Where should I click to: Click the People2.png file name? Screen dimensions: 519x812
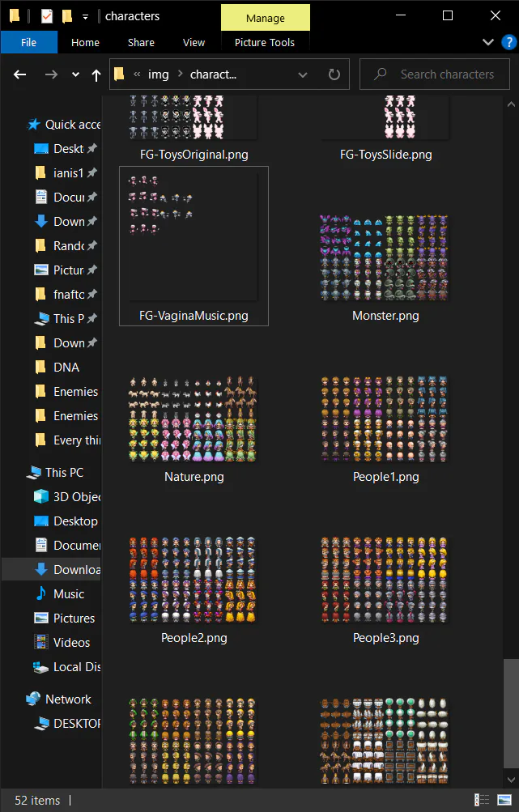[x=194, y=637]
